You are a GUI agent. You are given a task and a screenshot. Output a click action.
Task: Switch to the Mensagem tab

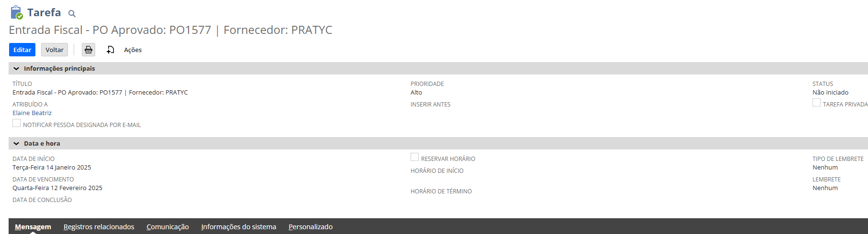33,227
